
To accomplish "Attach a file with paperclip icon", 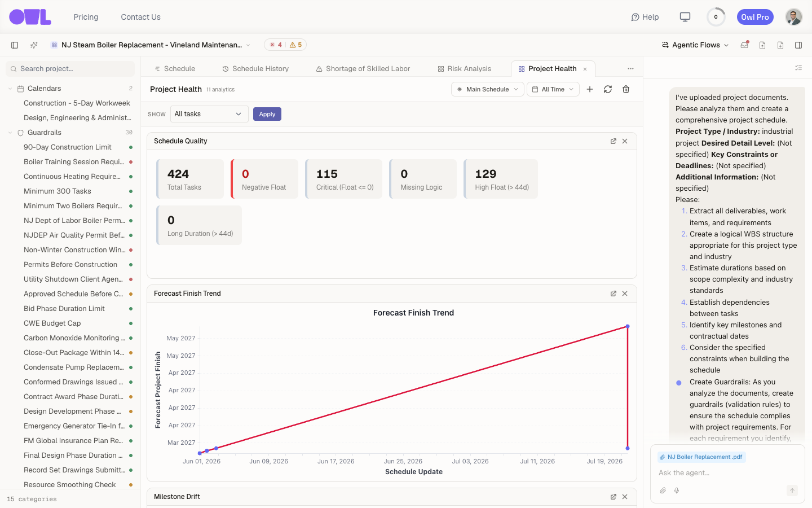I will click(663, 491).
